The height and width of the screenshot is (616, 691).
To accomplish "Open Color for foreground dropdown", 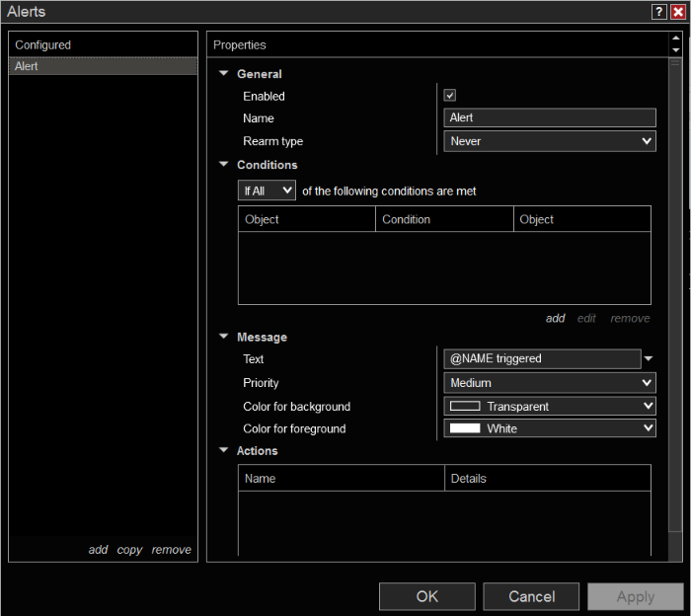I will coord(550,427).
